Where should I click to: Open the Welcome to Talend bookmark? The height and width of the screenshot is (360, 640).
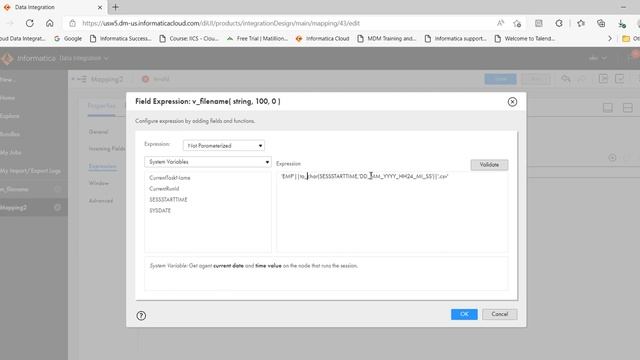(x=525, y=38)
